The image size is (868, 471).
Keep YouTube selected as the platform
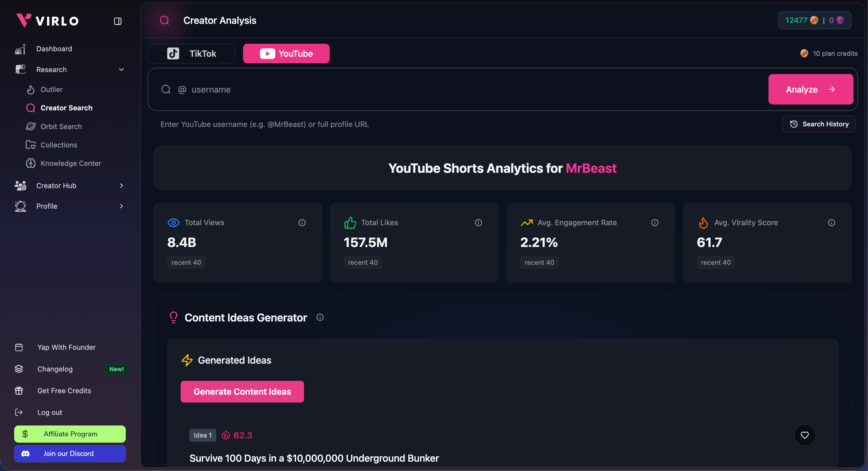(286, 53)
